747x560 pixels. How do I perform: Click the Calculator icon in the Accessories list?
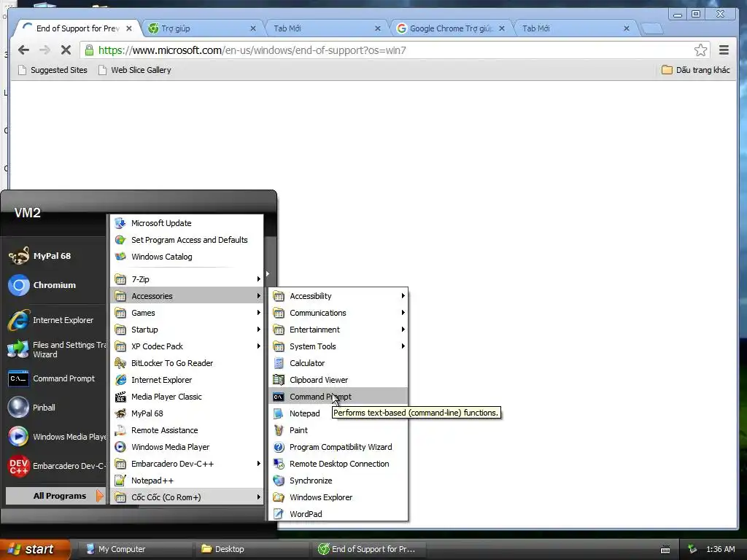point(279,363)
